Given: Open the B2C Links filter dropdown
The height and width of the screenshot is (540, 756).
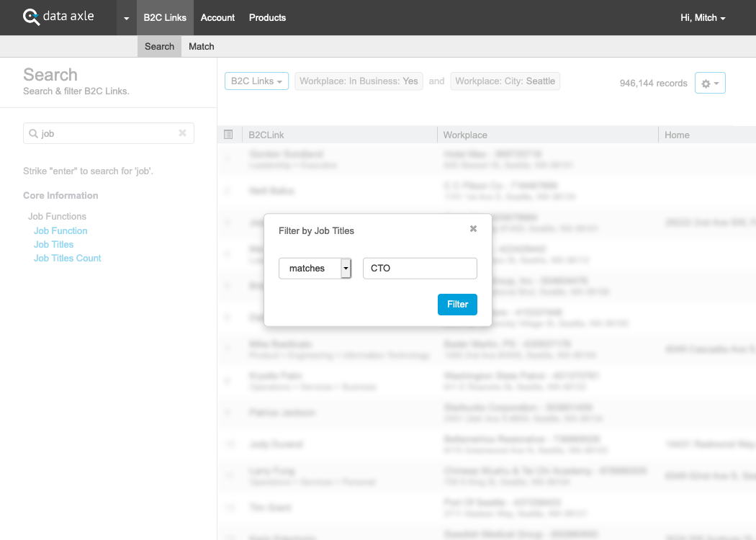Looking at the screenshot, I should (x=256, y=81).
